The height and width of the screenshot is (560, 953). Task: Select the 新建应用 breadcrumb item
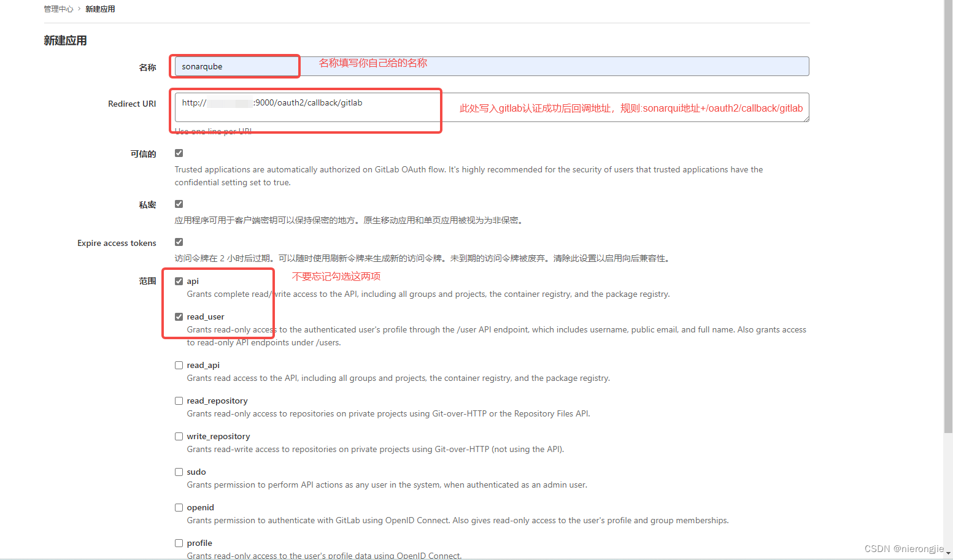(x=100, y=9)
